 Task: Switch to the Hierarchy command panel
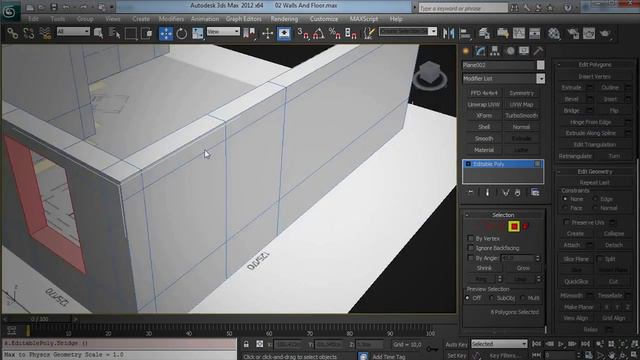coord(495,51)
